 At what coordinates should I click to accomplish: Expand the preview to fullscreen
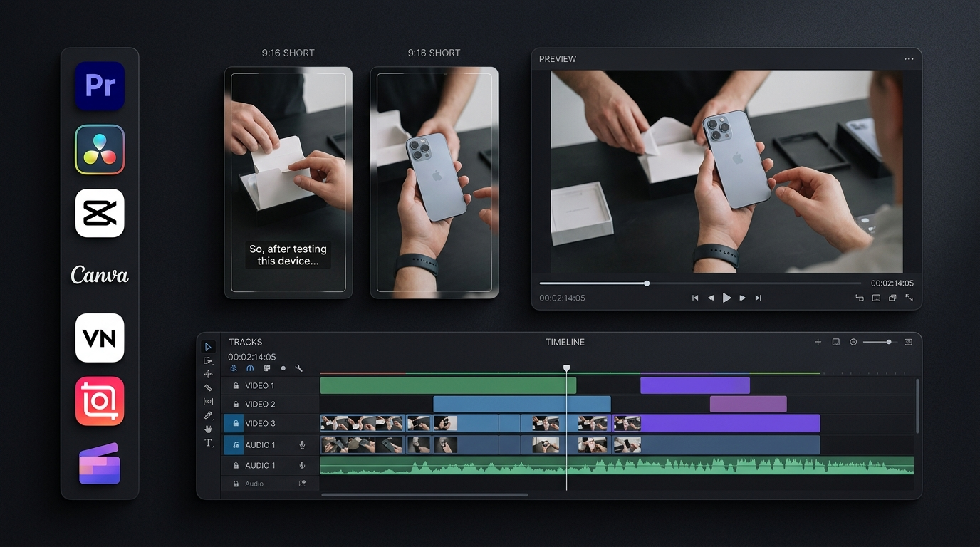click(909, 298)
